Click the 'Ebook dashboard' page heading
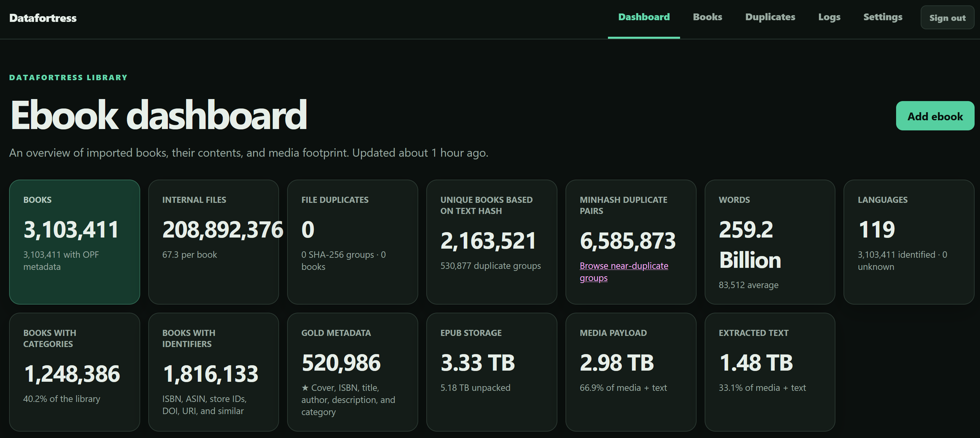 159,115
